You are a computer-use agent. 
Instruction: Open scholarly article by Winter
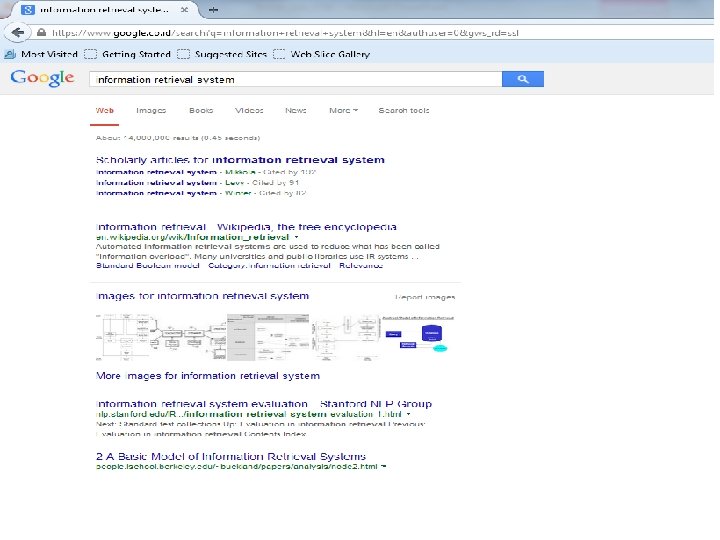pyautogui.click(x=156, y=193)
